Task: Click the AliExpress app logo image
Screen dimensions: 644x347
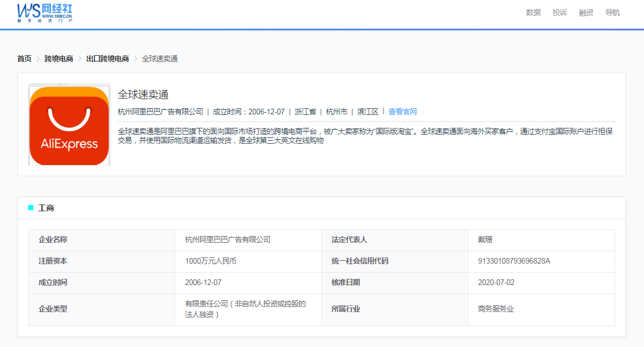Action: click(69, 125)
